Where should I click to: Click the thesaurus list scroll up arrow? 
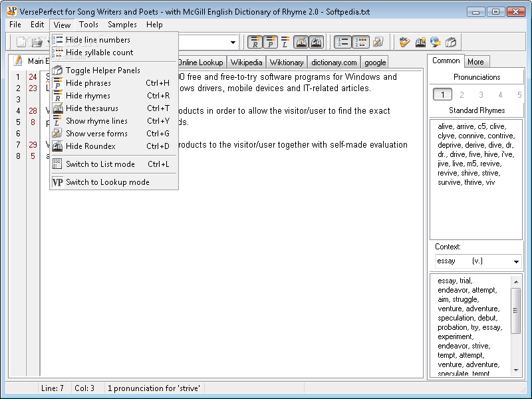(516, 281)
